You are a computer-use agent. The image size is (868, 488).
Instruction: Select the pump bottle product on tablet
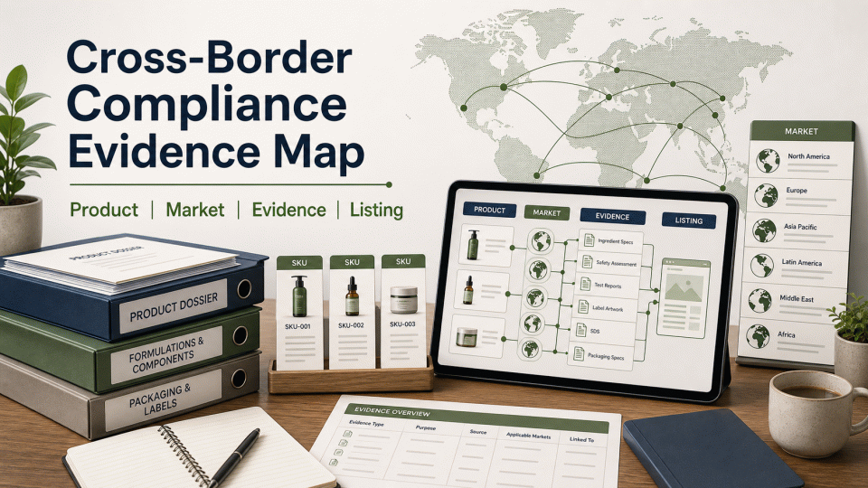(x=472, y=245)
